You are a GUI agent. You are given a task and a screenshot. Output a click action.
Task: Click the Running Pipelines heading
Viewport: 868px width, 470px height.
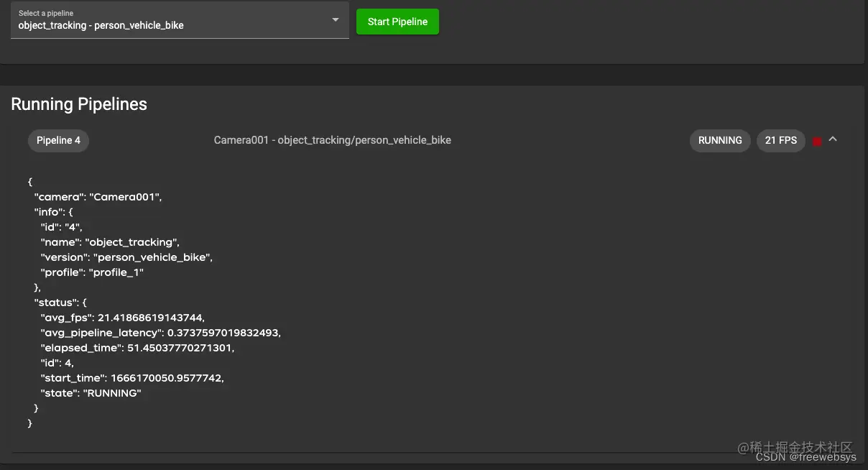pos(79,104)
